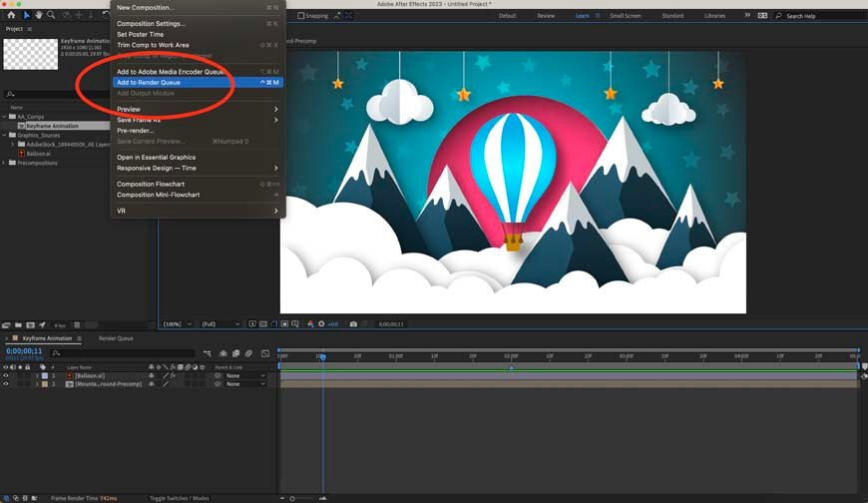Open the resolution (Full) dropdown

pos(220,324)
